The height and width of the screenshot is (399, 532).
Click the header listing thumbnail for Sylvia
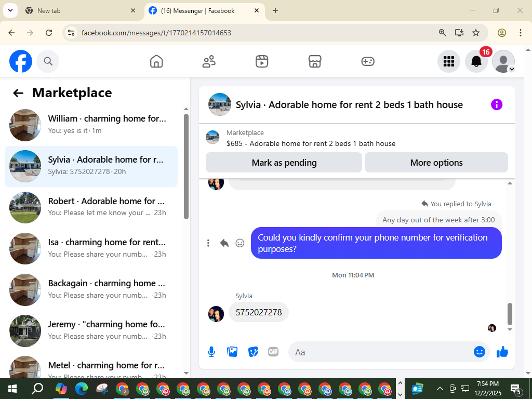coord(220,104)
